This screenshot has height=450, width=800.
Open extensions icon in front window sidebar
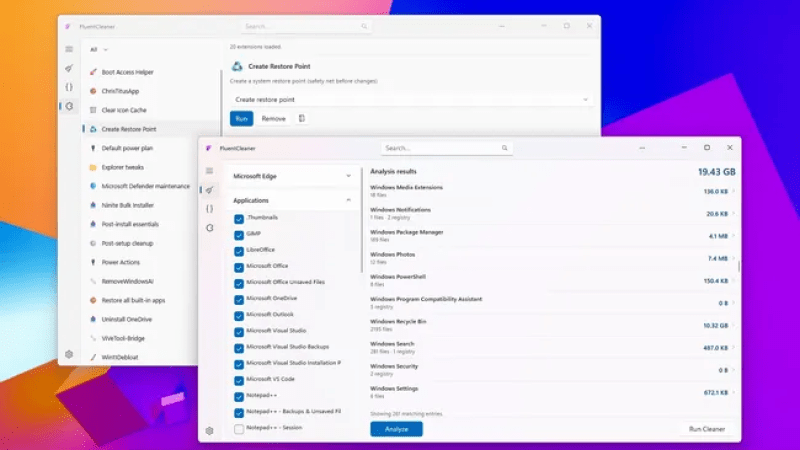tap(210, 228)
